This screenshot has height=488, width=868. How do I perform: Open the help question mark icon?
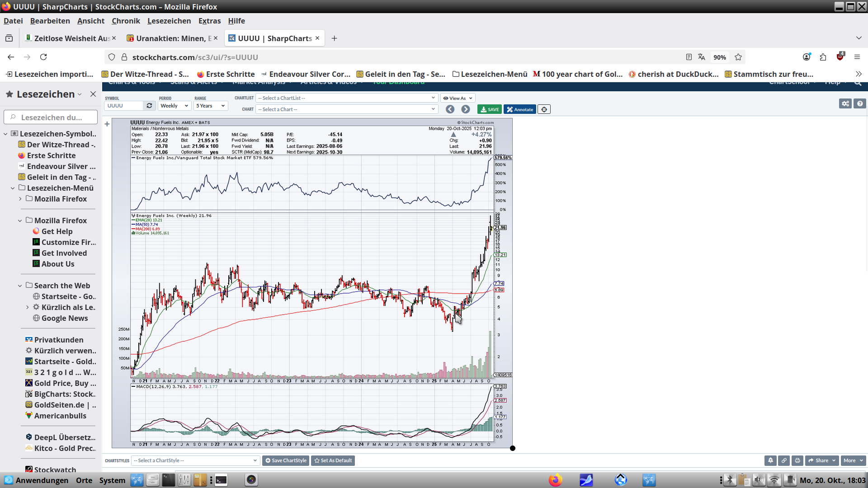(860, 103)
